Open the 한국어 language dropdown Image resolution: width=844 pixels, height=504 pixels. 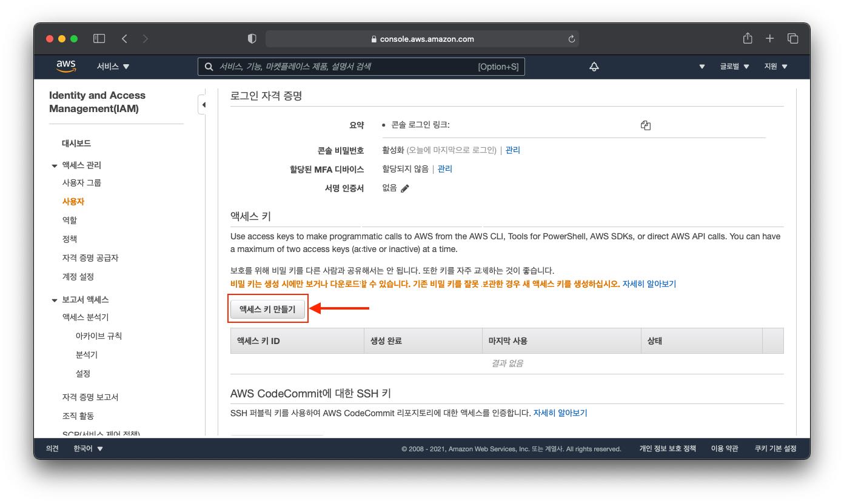(88, 449)
